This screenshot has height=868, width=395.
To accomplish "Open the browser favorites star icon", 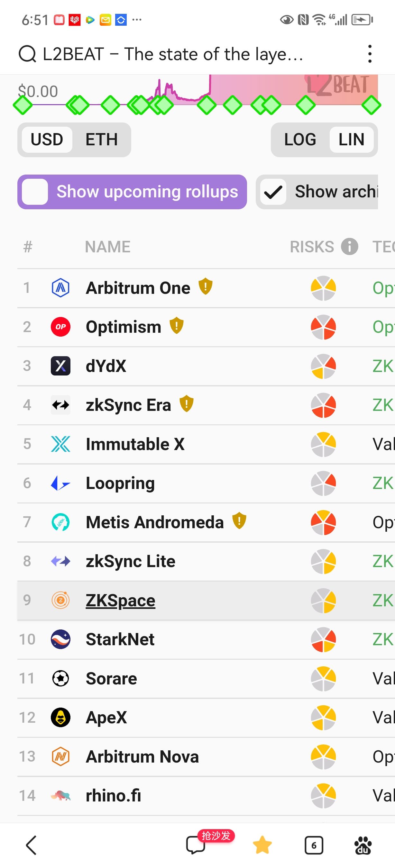I will click(262, 845).
